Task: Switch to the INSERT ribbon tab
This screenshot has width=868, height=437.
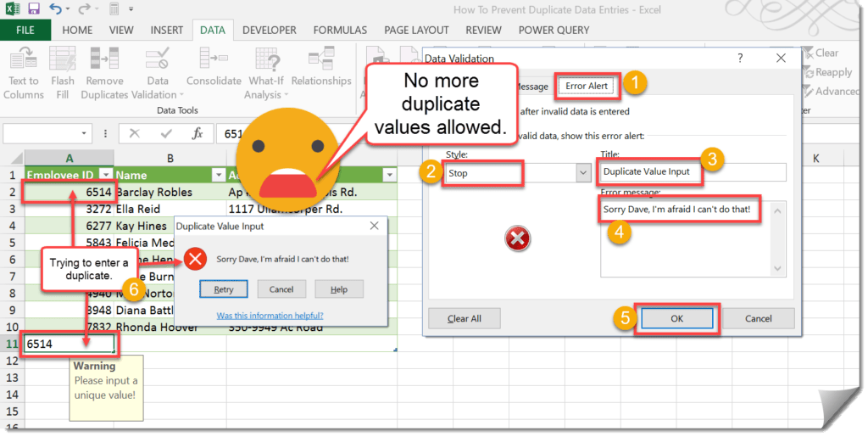Action: click(167, 30)
